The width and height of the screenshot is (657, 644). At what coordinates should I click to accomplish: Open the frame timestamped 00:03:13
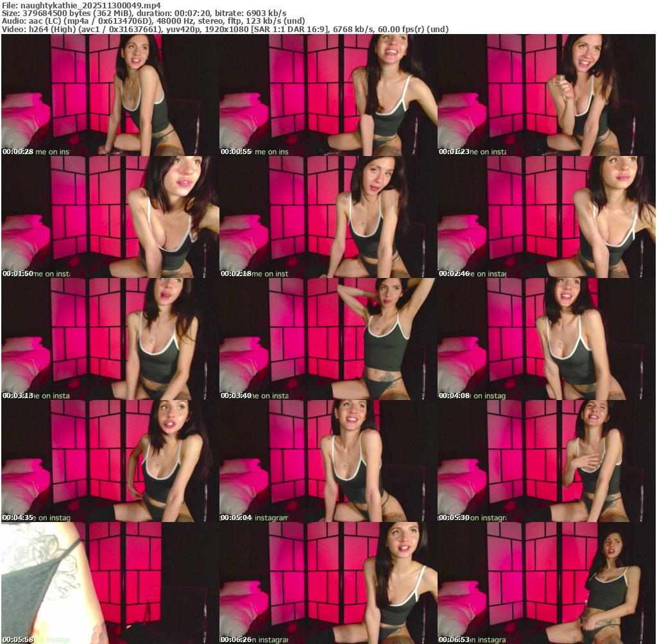click(x=110, y=339)
